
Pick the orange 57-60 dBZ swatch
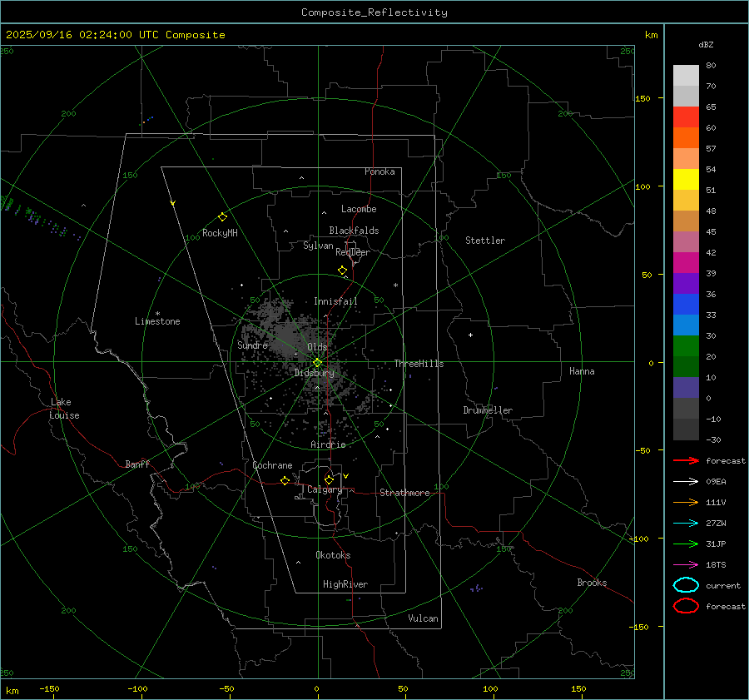tap(686, 138)
